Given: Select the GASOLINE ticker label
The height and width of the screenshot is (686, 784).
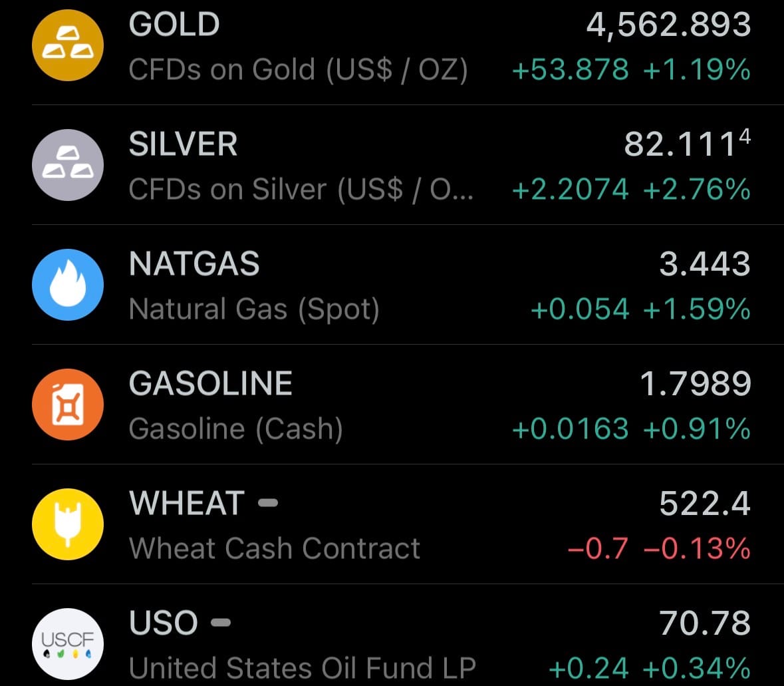Looking at the screenshot, I should (211, 384).
